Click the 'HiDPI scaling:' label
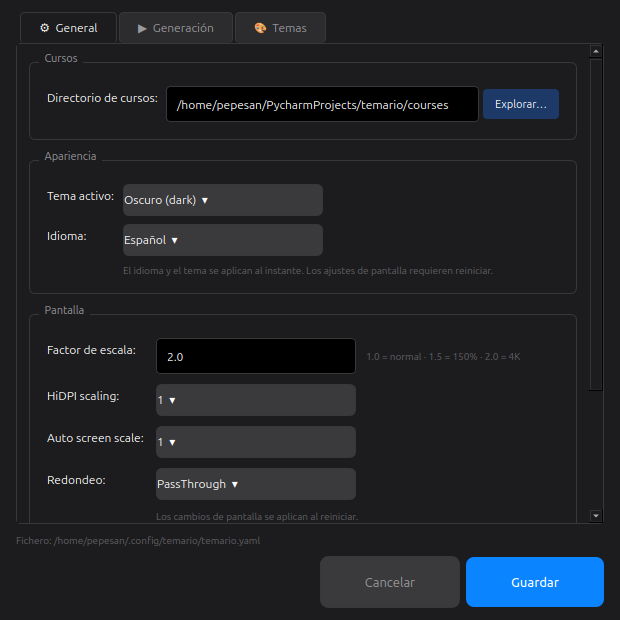 pyautogui.click(x=83, y=396)
